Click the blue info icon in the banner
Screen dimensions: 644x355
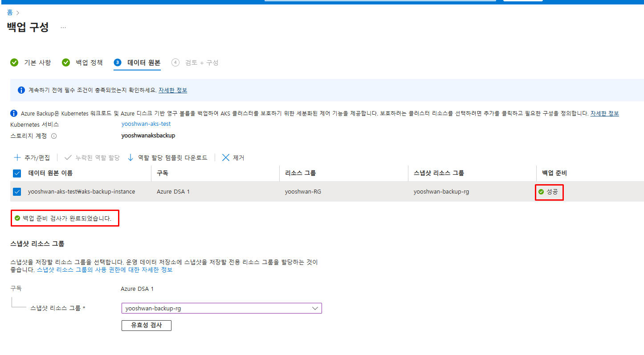[21, 90]
